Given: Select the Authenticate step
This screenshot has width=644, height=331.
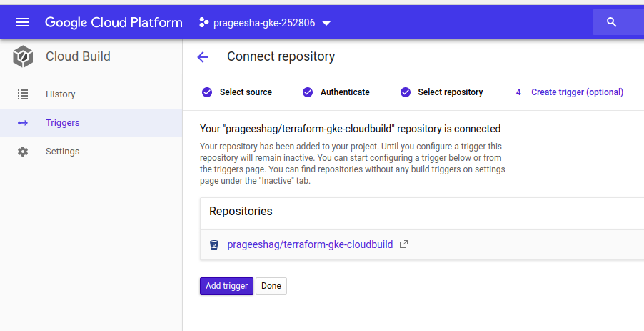Looking at the screenshot, I should pos(336,92).
